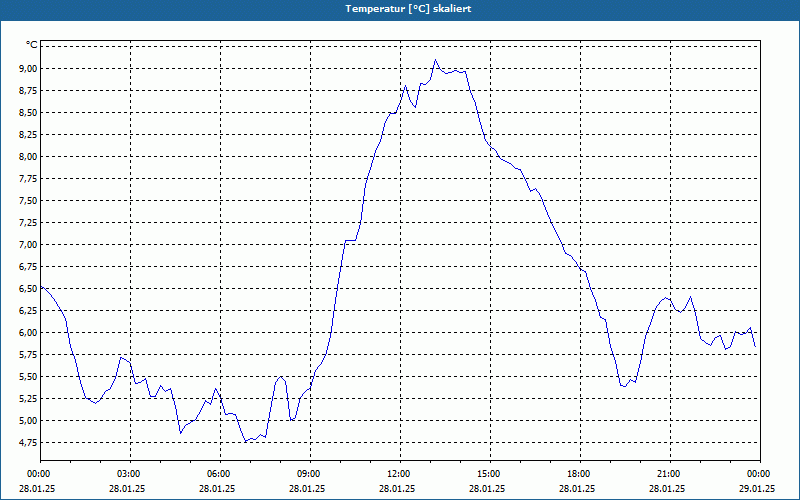800x500 pixels.
Task: Click the 6,25 y-axis tick label
Action: [x=29, y=310]
